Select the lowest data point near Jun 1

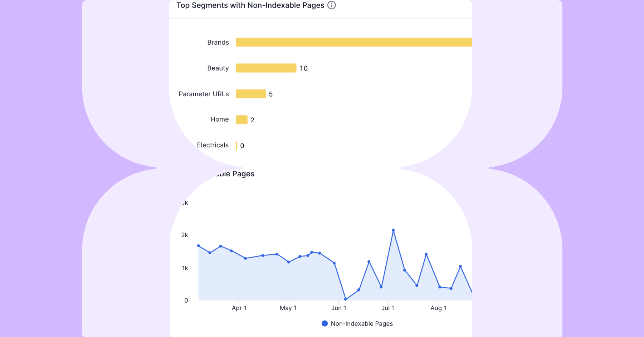(x=345, y=299)
